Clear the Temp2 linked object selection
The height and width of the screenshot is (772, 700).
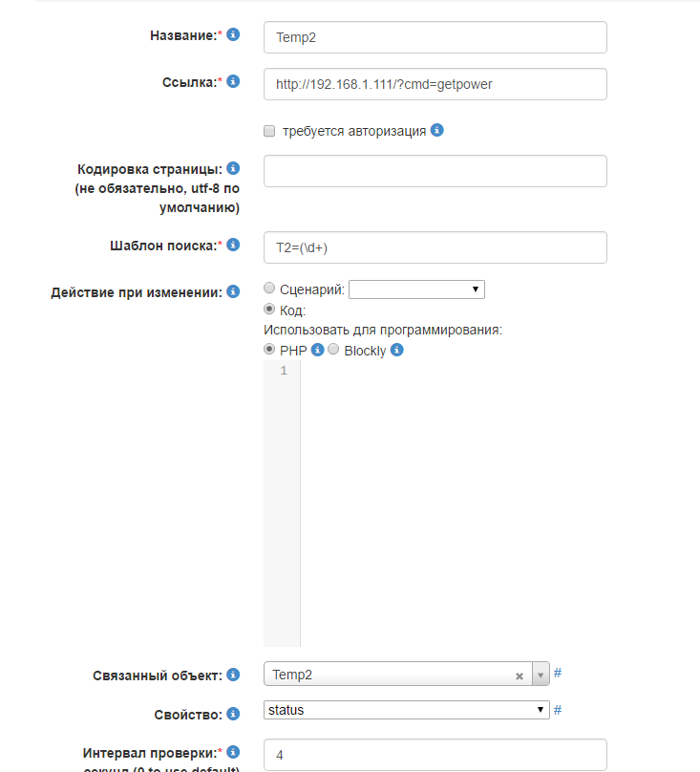pos(520,675)
